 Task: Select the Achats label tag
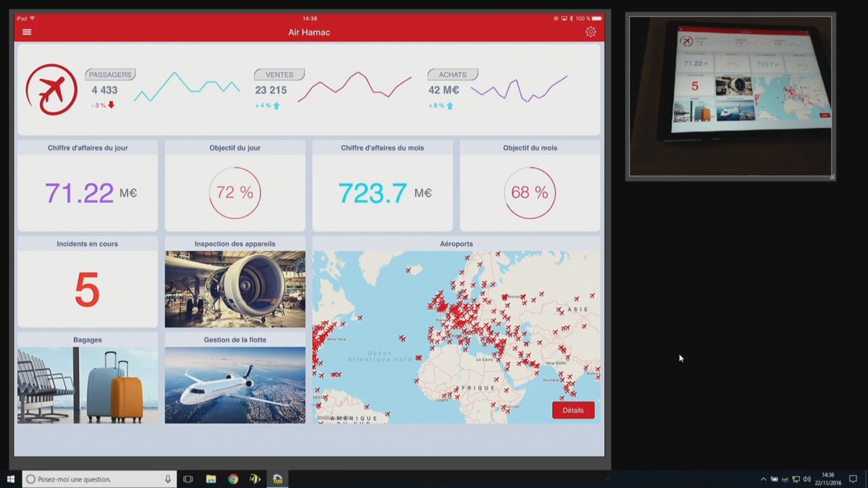(452, 75)
